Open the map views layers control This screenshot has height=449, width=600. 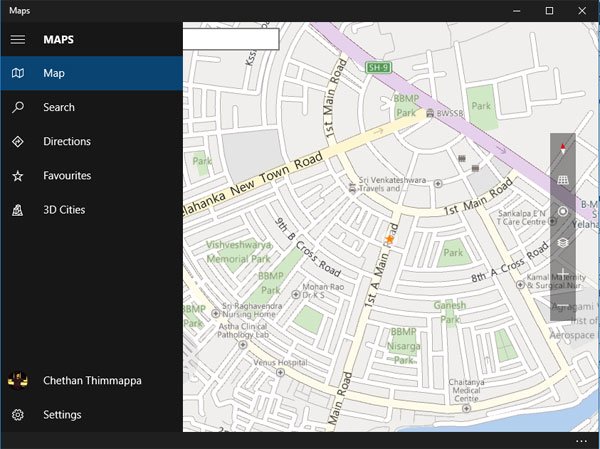(x=563, y=242)
